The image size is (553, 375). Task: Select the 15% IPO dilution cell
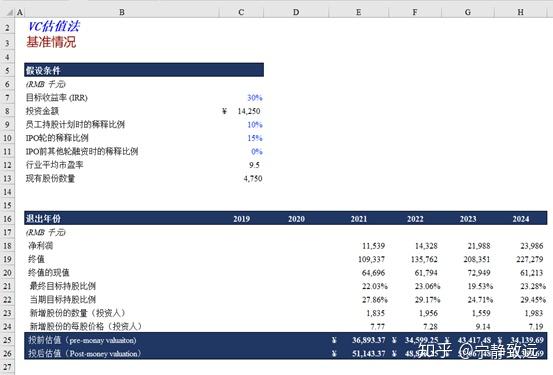pos(241,138)
